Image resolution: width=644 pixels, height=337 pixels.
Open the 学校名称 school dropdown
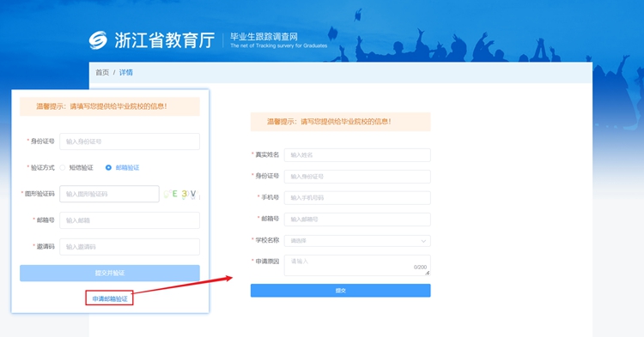357,241
